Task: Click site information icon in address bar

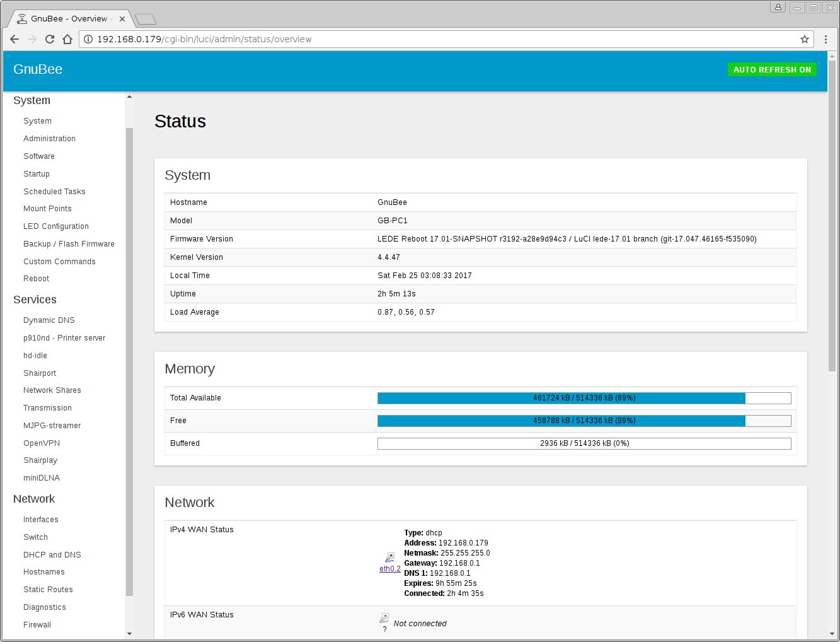Action: point(88,39)
